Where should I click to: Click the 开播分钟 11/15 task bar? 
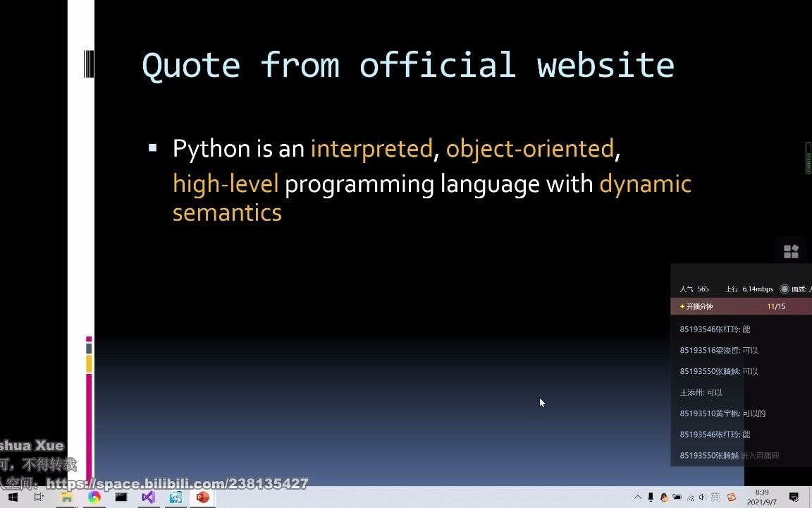click(x=741, y=306)
